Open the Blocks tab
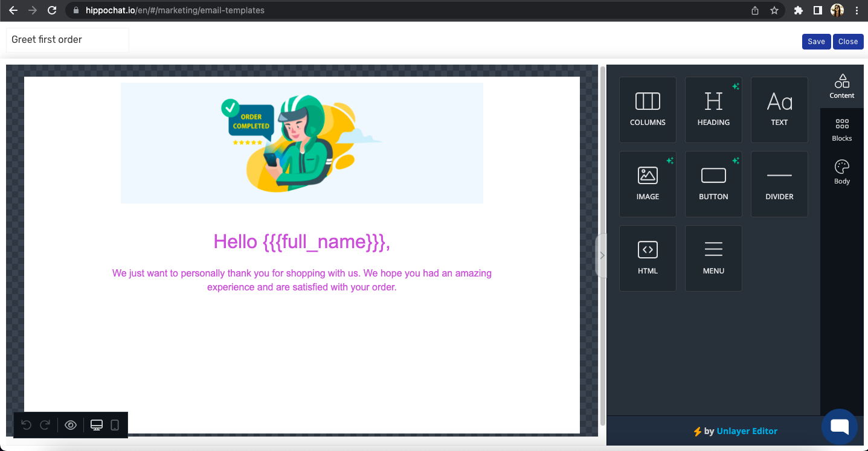Screen dimensions: 868x451 842,130
